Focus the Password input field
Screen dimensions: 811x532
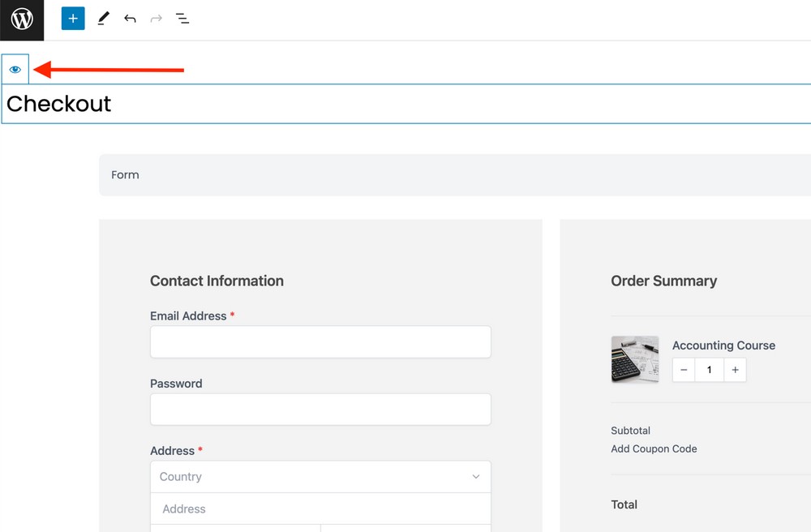(x=320, y=410)
